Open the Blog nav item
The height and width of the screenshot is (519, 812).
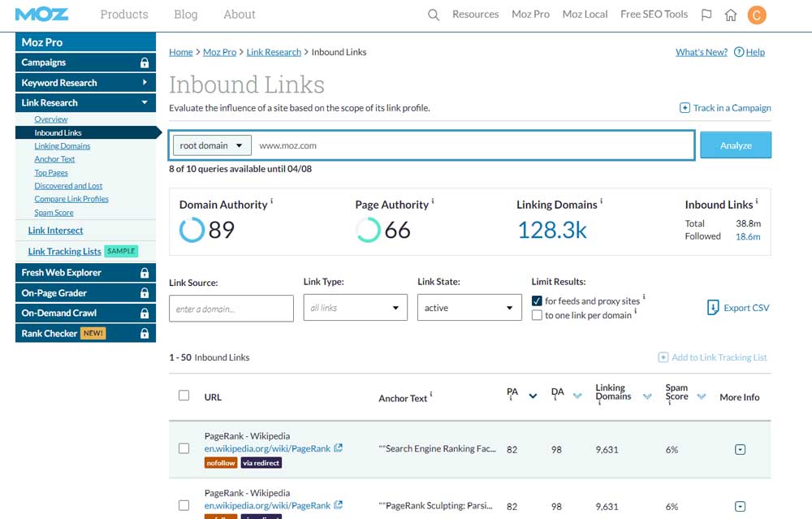pos(186,15)
